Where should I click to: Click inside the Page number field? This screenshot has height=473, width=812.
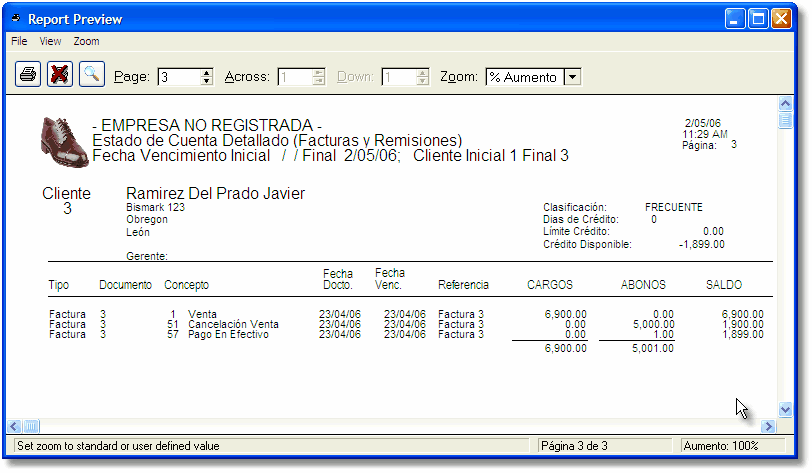(x=177, y=77)
